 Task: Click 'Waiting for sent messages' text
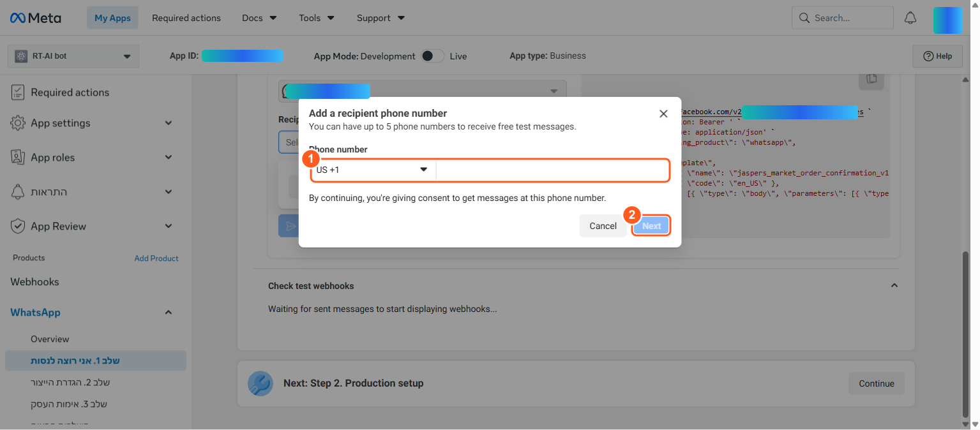382,309
